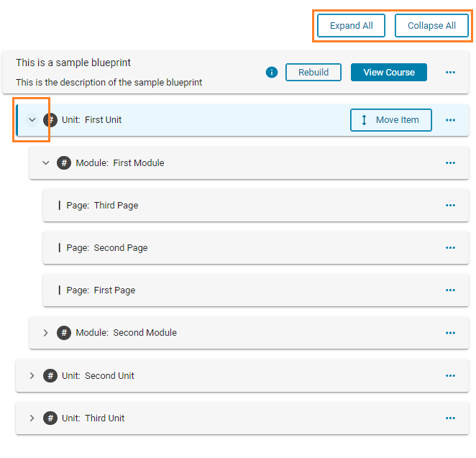Collapse the First Unit chevron
476x458 pixels.
point(32,120)
